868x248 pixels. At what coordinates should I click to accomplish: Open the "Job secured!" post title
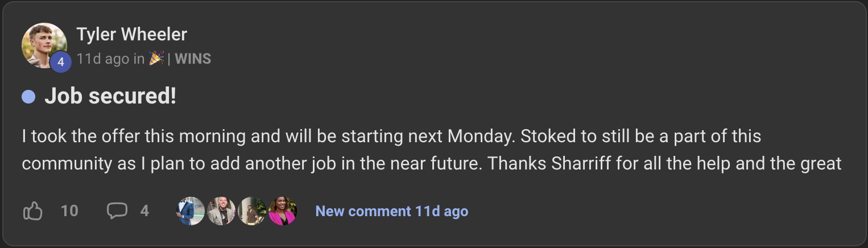110,97
